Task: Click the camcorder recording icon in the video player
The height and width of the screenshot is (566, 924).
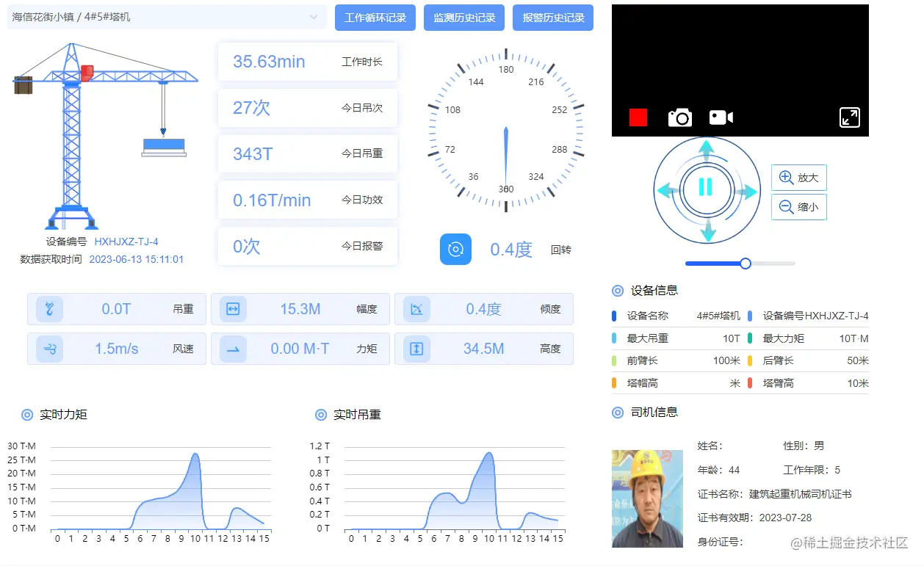Action: tap(721, 117)
